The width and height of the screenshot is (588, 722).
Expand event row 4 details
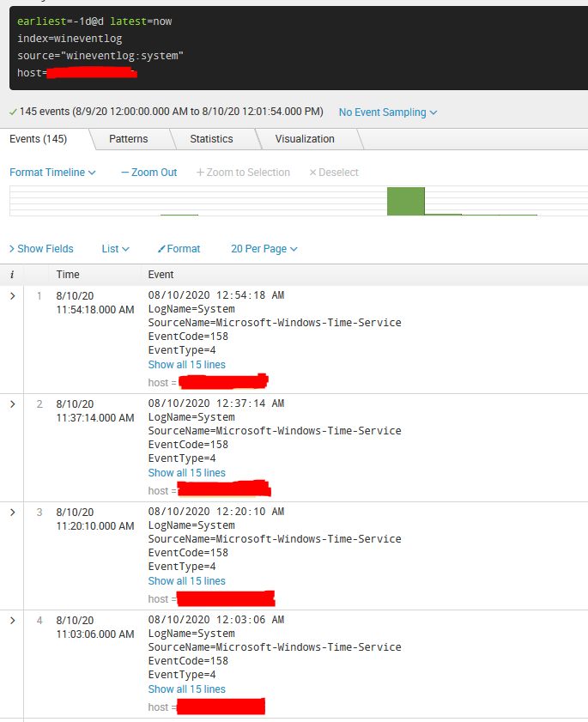pyautogui.click(x=12, y=621)
